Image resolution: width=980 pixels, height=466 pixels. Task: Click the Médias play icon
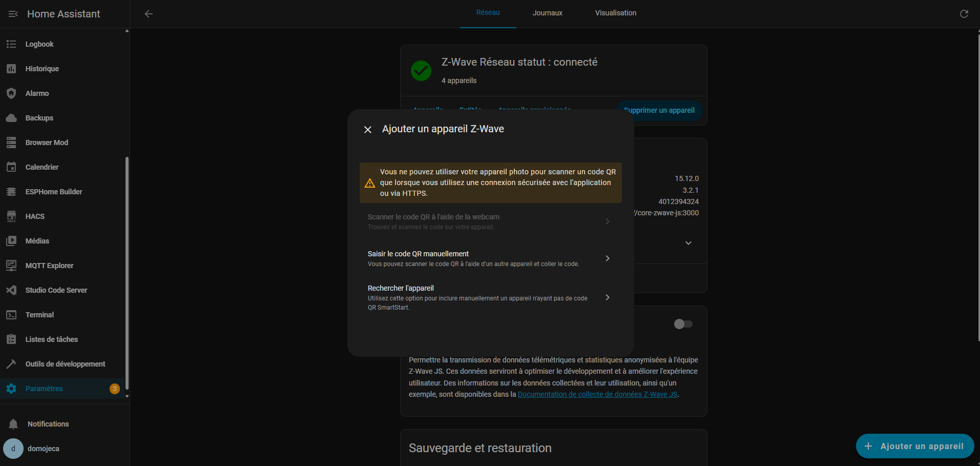11,241
